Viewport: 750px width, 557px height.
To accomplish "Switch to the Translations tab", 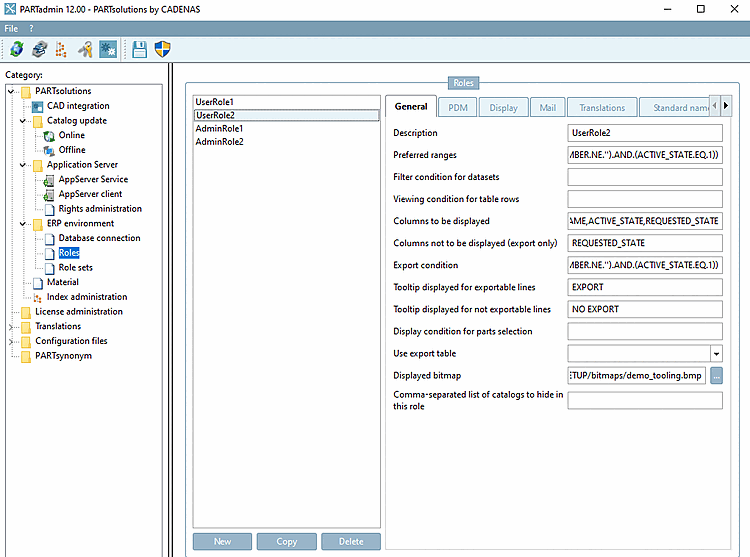I will [x=602, y=107].
